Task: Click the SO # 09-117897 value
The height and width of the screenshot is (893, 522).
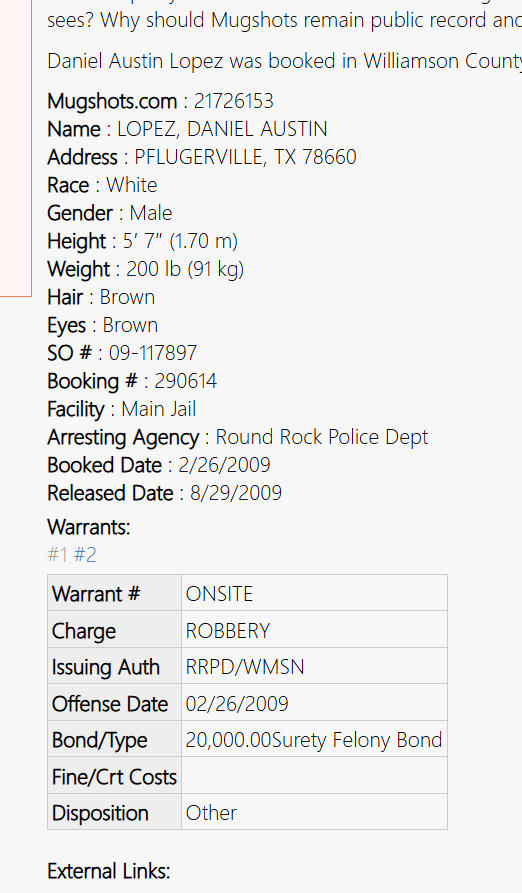Action: tap(153, 353)
